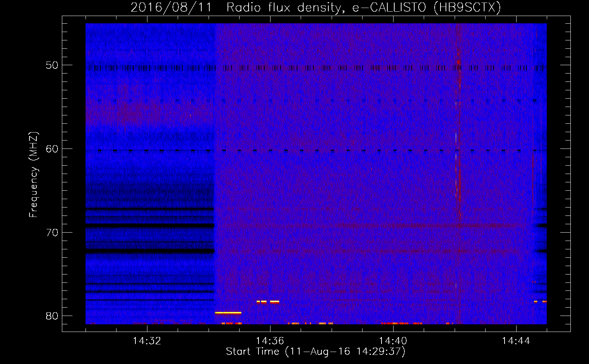Screen dimensions: 589x364
Task: Click the 'Start Time (11-Aug-16 14:29:37)' label
Action: 316,352
